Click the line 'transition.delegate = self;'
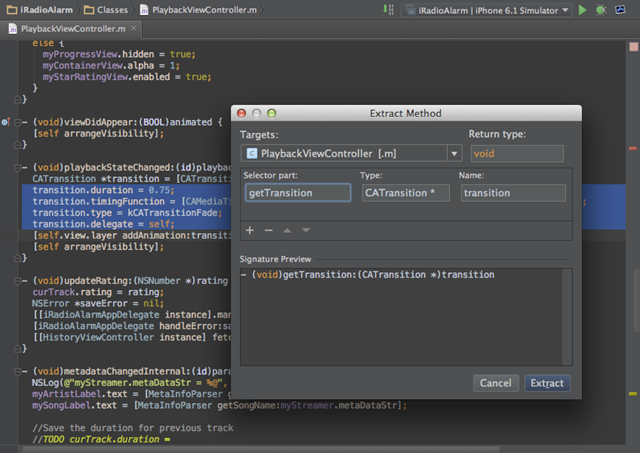This screenshot has width=640, height=453. (x=103, y=224)
